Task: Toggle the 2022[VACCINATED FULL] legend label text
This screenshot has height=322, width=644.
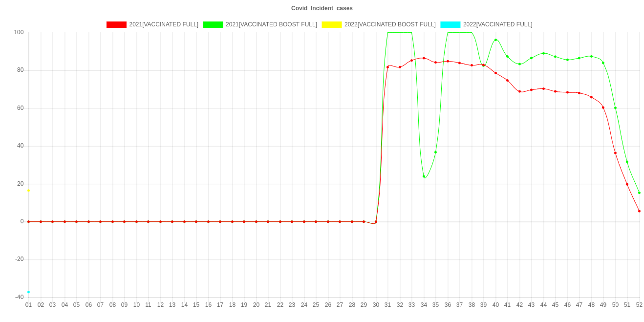Action: pos(497,24)
